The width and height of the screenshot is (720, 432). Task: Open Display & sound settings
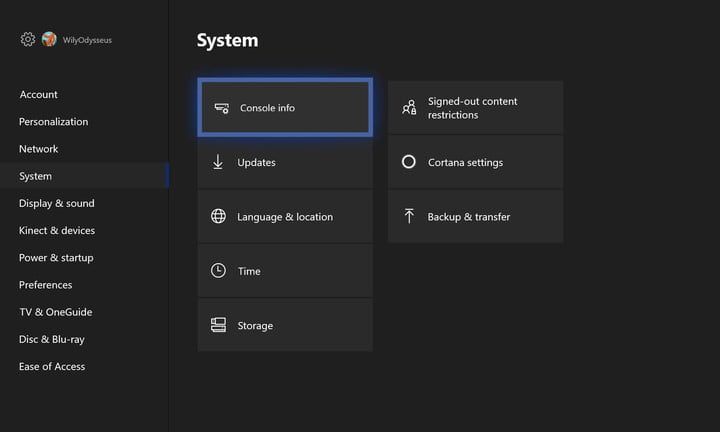coord(56,203)
